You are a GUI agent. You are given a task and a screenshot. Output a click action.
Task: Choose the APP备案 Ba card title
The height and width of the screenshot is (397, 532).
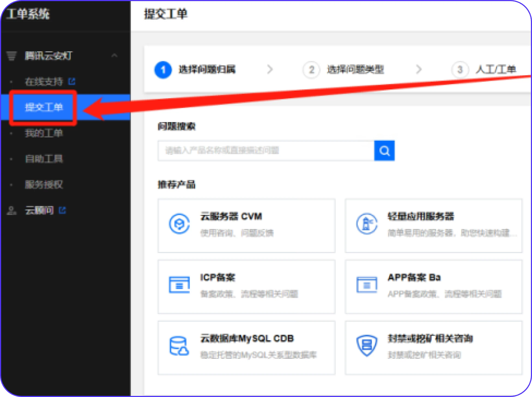414,278
